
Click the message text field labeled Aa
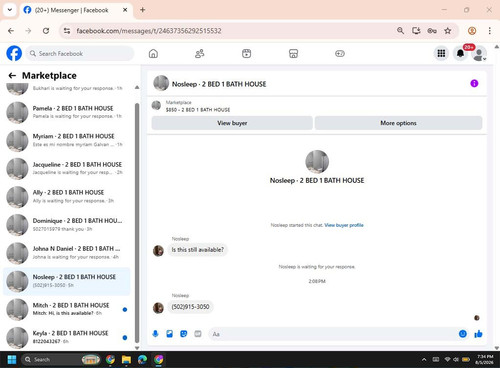coord(333,334)
